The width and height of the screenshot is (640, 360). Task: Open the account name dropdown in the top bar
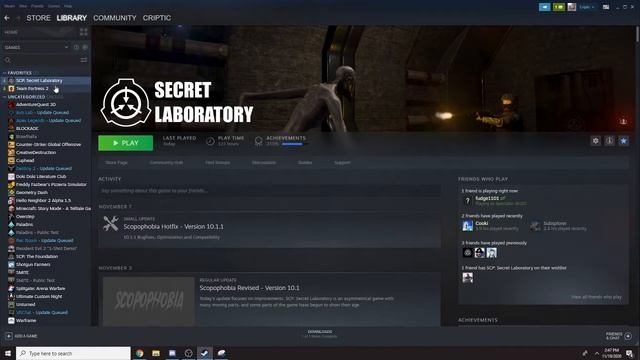coord(587,7)
